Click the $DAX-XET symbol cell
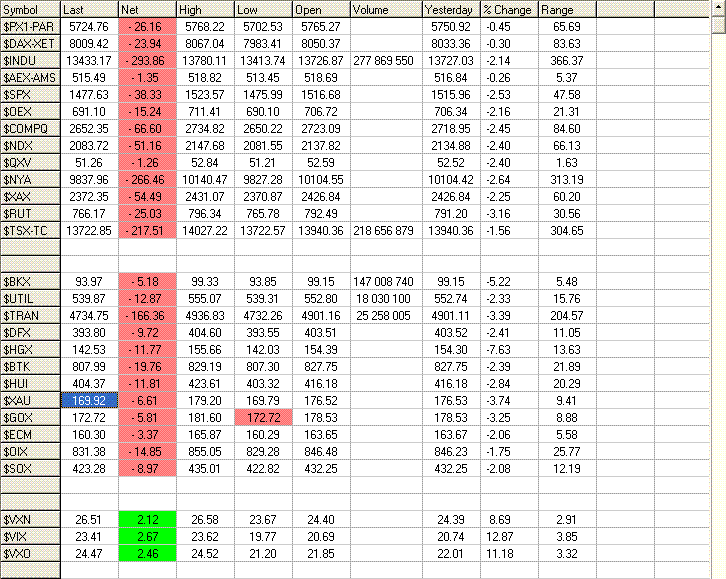The image size is (726, 579). pos(30,43)
